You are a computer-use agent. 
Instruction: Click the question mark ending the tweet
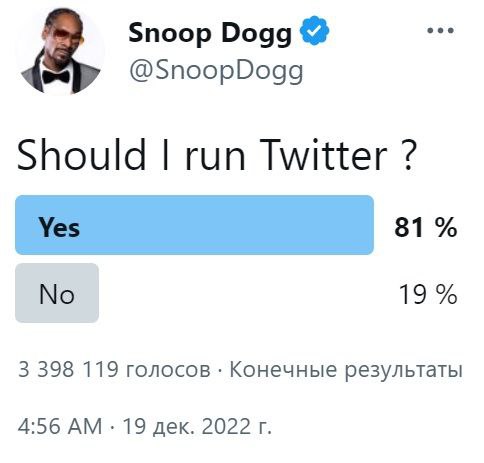(x=407, y=155)
